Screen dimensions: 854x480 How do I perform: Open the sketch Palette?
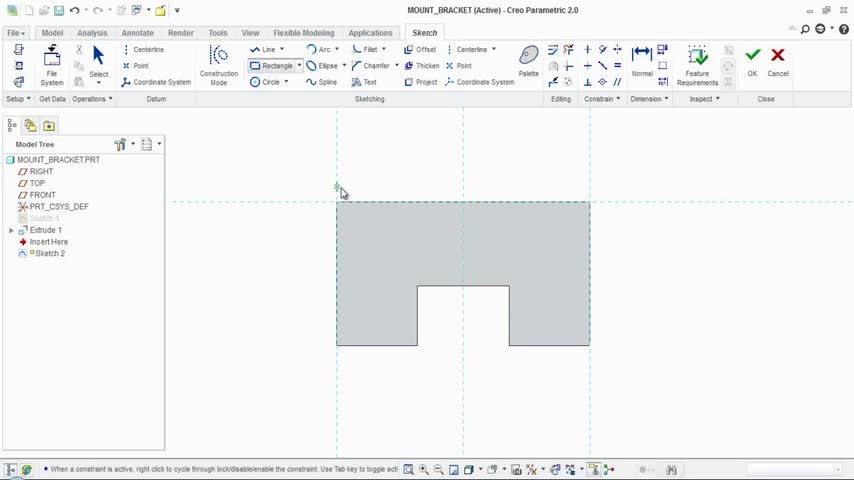[528, 61]
